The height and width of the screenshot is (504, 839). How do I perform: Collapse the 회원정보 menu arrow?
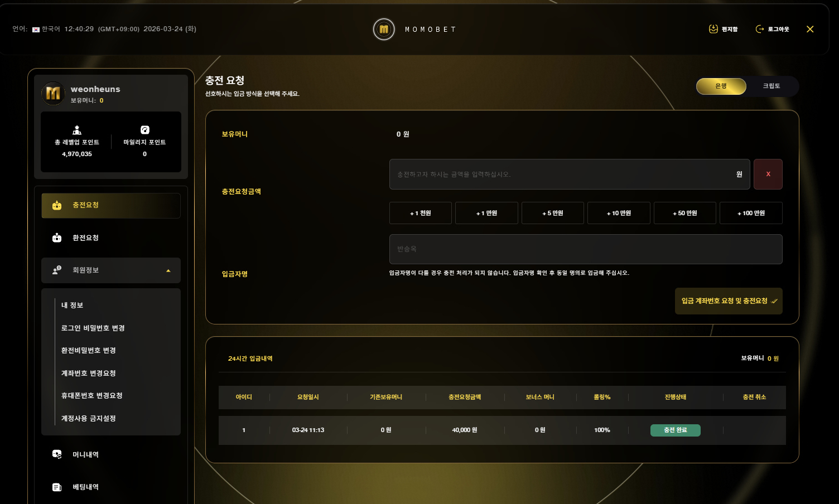168,271
